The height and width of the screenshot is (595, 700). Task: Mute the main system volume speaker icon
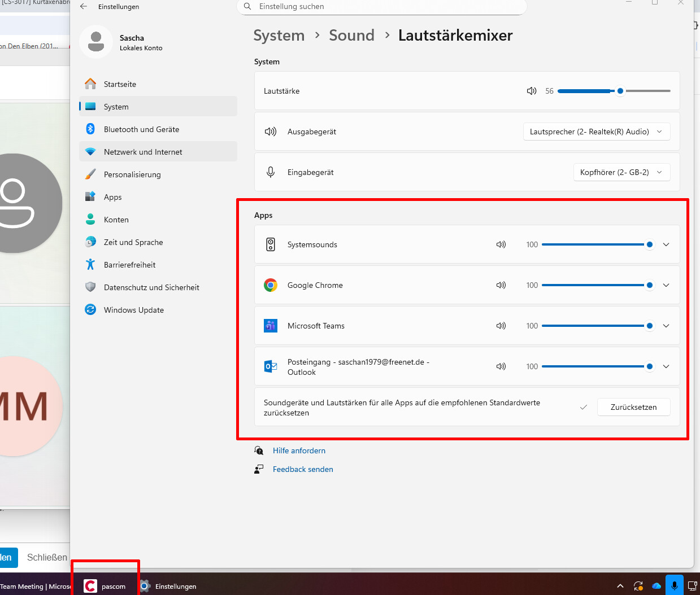click(531, 91)
